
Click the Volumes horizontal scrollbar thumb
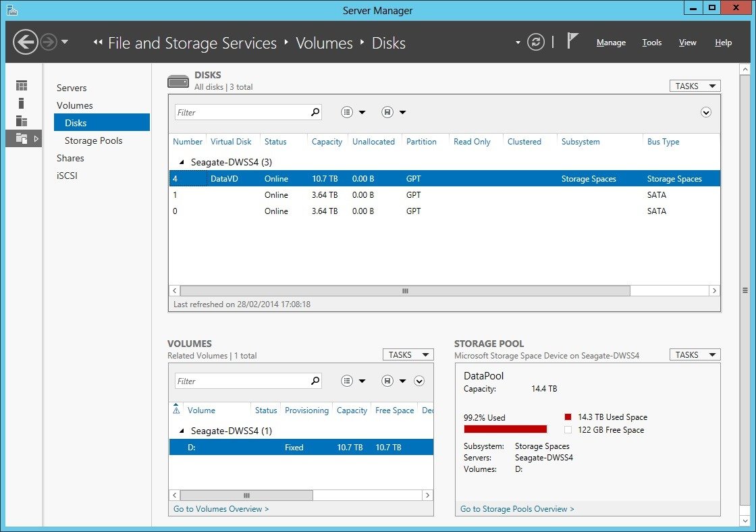246,496
